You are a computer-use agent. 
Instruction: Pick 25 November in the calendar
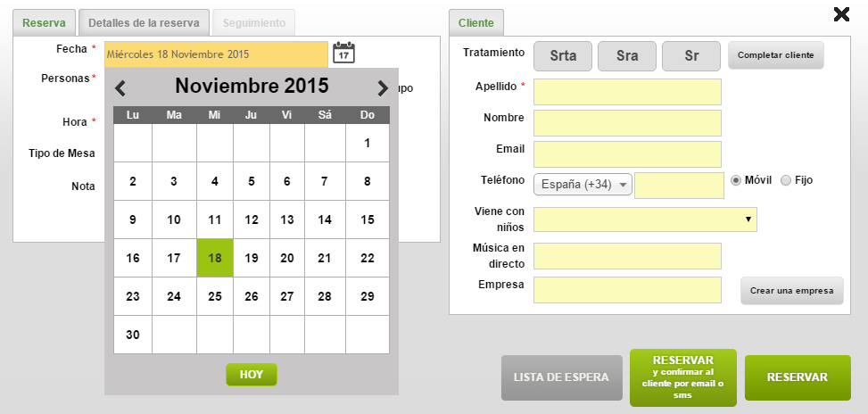215,296
